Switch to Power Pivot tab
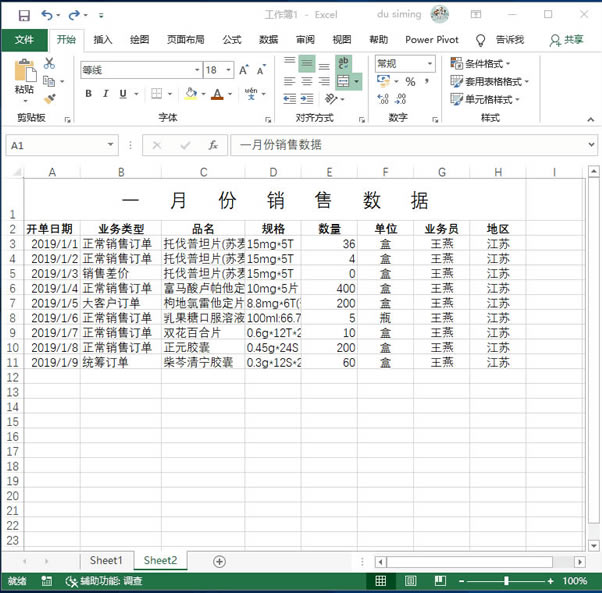Image resolution: width=602 pixels, height=593 pixels. (x=432, y=40)
